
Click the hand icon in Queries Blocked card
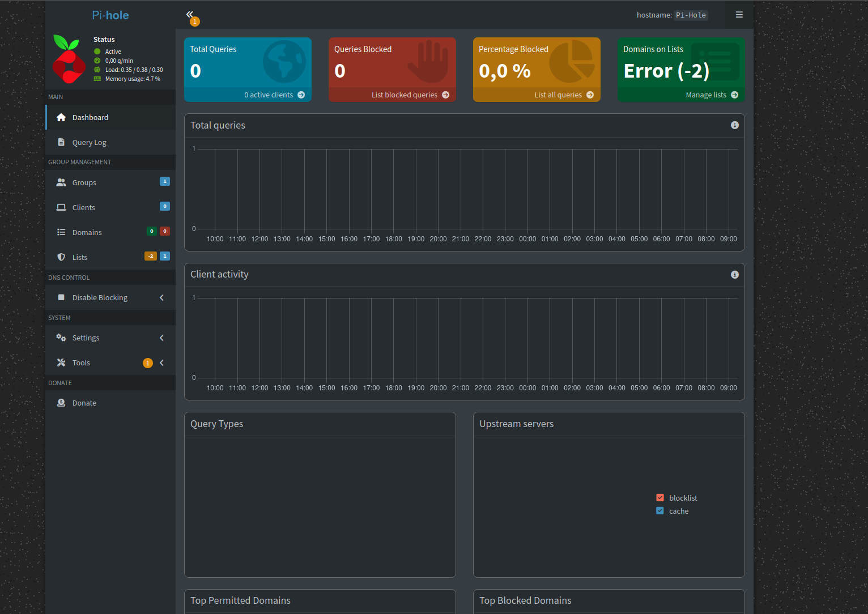[428, 61]
